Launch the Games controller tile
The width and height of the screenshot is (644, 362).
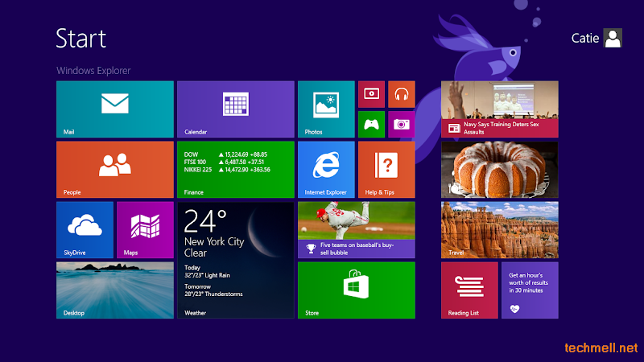click(371, 125)
